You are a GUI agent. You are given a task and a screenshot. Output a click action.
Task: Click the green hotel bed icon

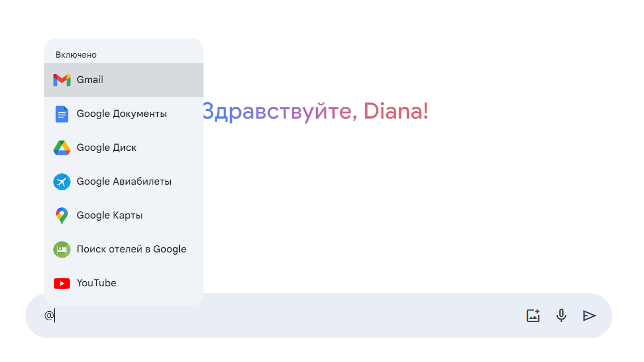point(62,250)
